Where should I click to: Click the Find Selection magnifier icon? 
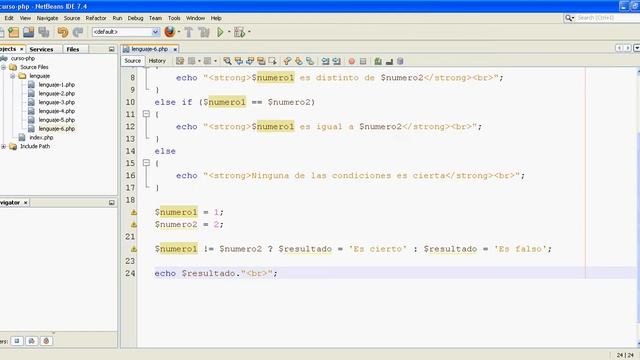227,61
